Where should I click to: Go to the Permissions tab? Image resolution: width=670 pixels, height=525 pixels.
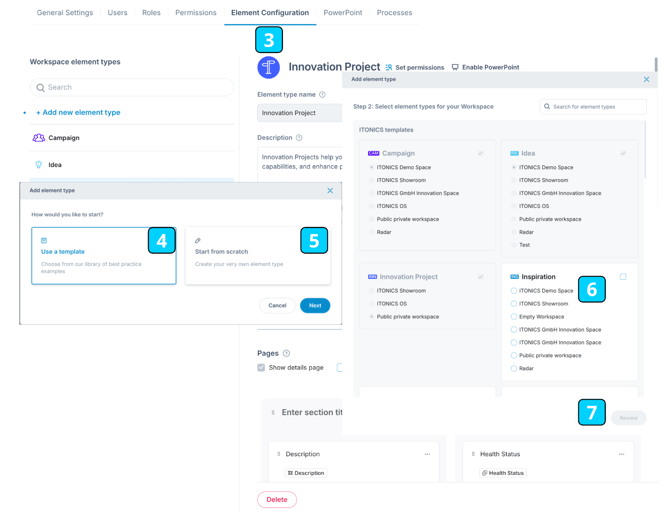click(196, 13)
